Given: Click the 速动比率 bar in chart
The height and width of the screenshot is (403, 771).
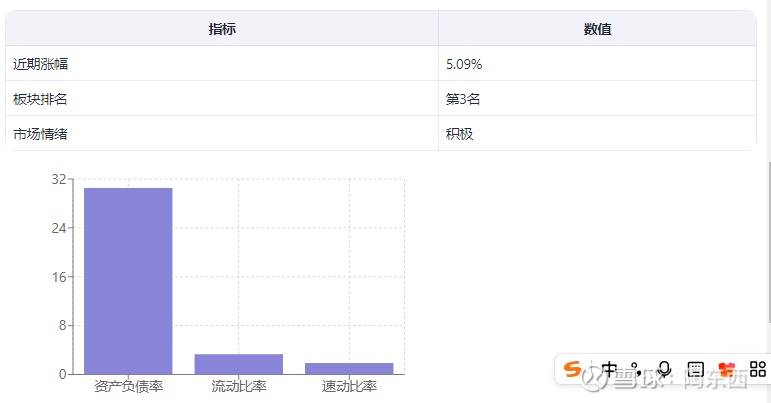Looking at the screenshot, I should pyautogui.click(x=349, y=368).
